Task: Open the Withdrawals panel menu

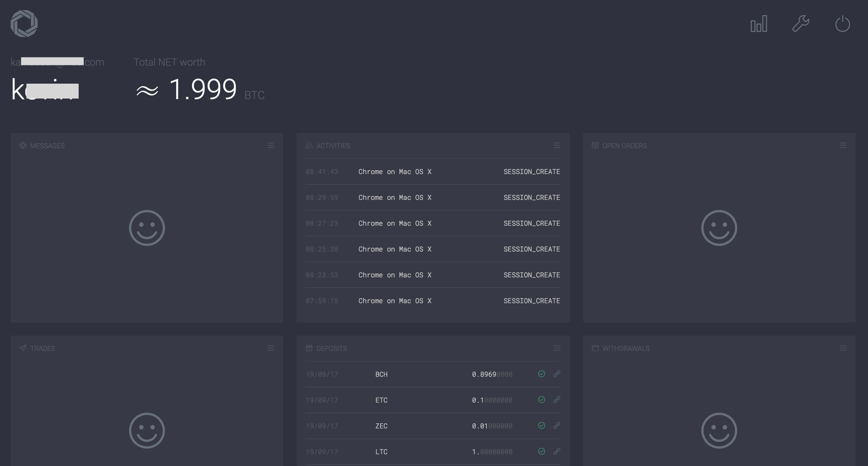Action: point(843,348)
